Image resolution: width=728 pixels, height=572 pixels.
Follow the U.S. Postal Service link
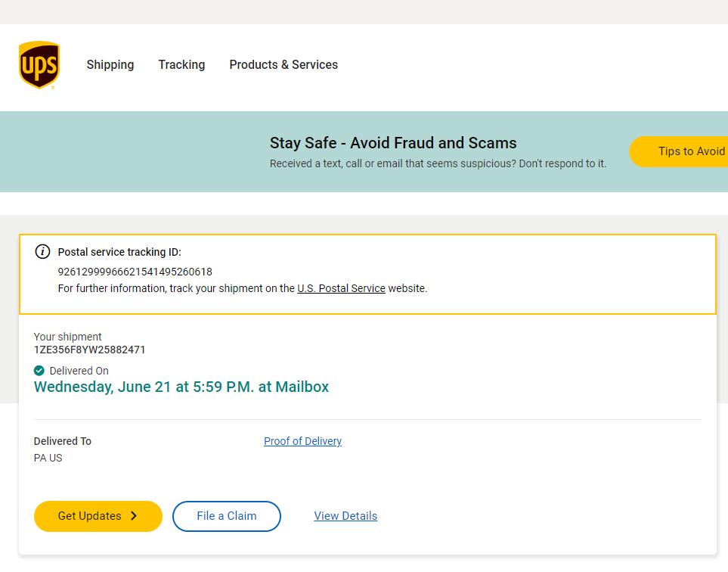click(x=341, y=288)
